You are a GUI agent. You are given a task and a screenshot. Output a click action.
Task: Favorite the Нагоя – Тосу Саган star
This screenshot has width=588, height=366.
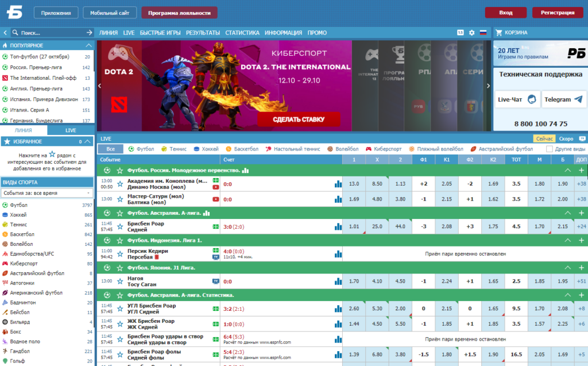120,282
